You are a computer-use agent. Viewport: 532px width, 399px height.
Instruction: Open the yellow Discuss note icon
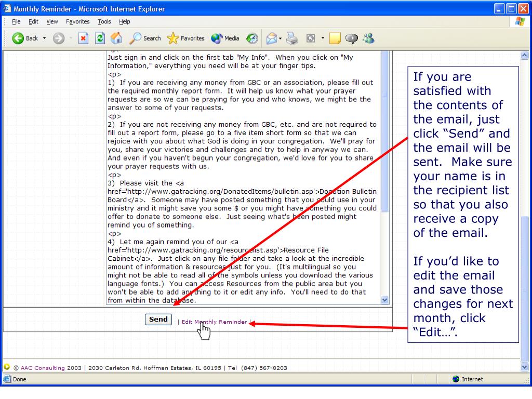click(x=335, y=38)
